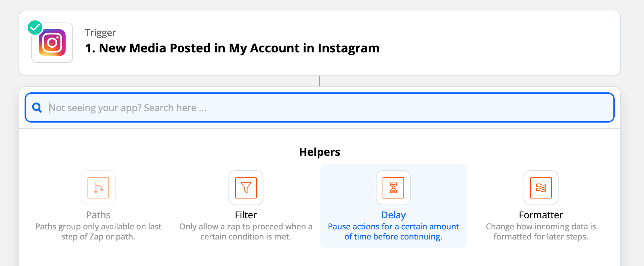Click the green checkmark badge on the trigger
The image size is (644, 266).
(35, 28)
